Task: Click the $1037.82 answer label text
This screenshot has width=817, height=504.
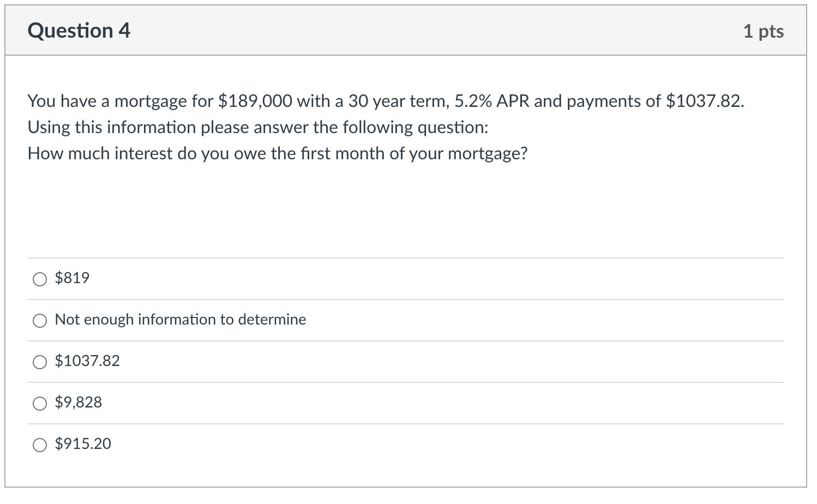Action: (87, 361)
